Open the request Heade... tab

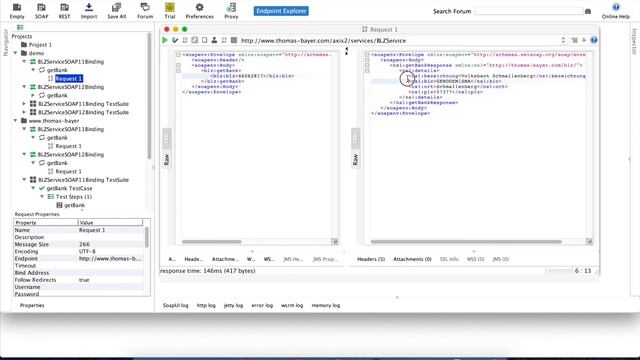pos(193,259)
